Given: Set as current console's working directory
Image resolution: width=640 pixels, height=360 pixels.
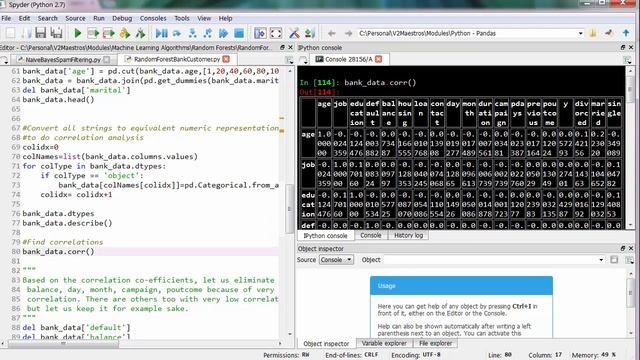Looking at the screenshot, I should tap(609, 33).
